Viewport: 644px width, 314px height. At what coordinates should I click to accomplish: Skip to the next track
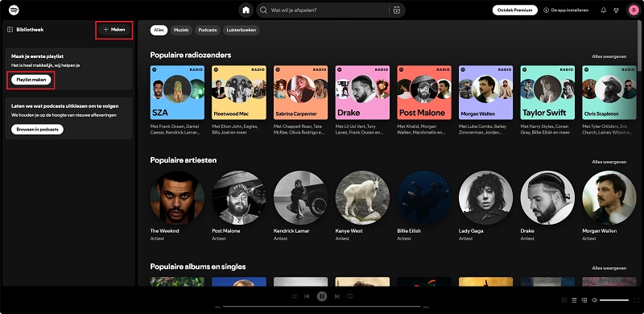point(336,296)
